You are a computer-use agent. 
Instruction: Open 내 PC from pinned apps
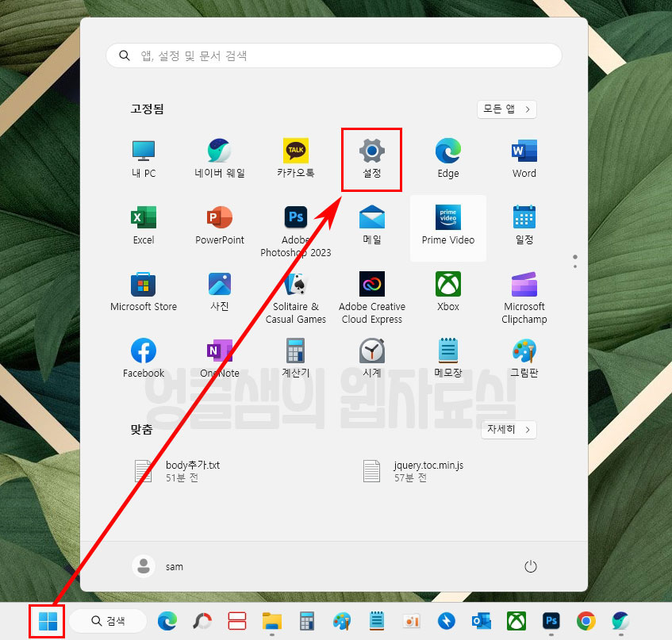tap(144, 159)
